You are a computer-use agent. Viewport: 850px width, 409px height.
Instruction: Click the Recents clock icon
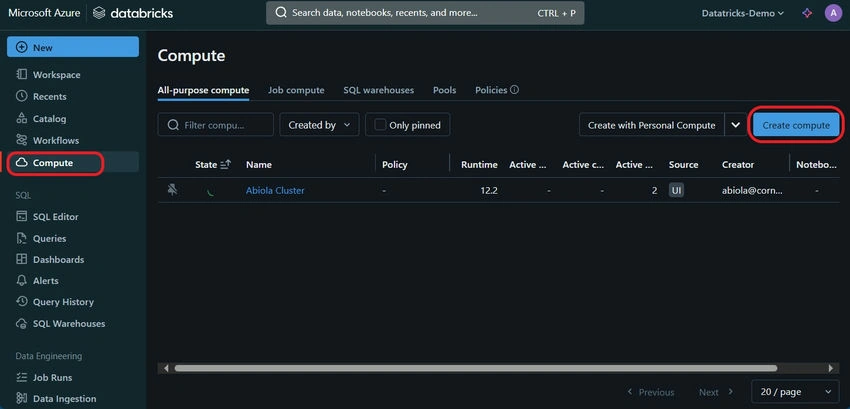22,96
